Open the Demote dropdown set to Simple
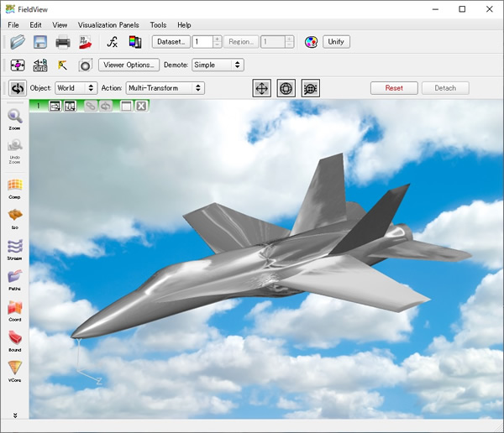The image size is (504, 433). (x=217, y=65)
